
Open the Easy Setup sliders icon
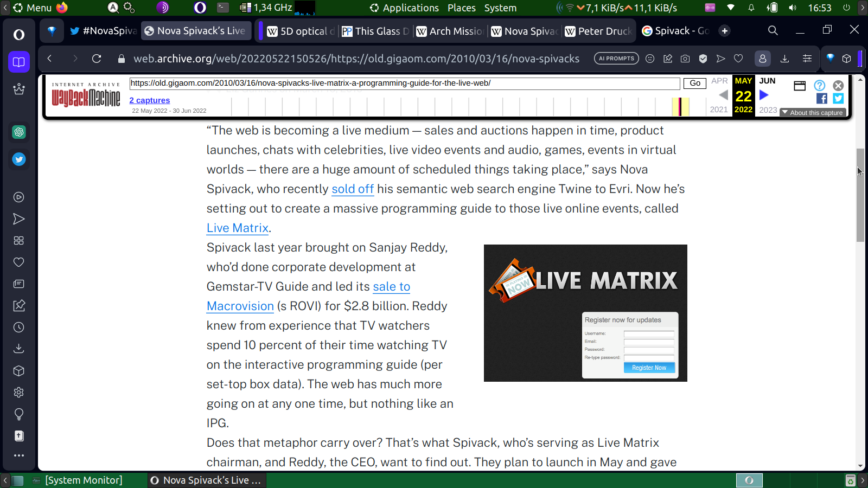click(x=807, y=59)
